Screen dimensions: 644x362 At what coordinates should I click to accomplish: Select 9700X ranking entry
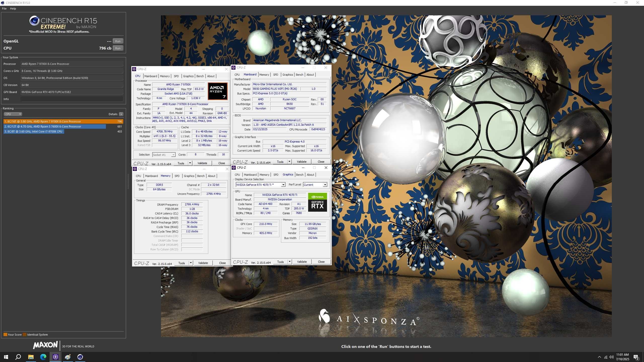pyautogui.click(x=63, y=121)
